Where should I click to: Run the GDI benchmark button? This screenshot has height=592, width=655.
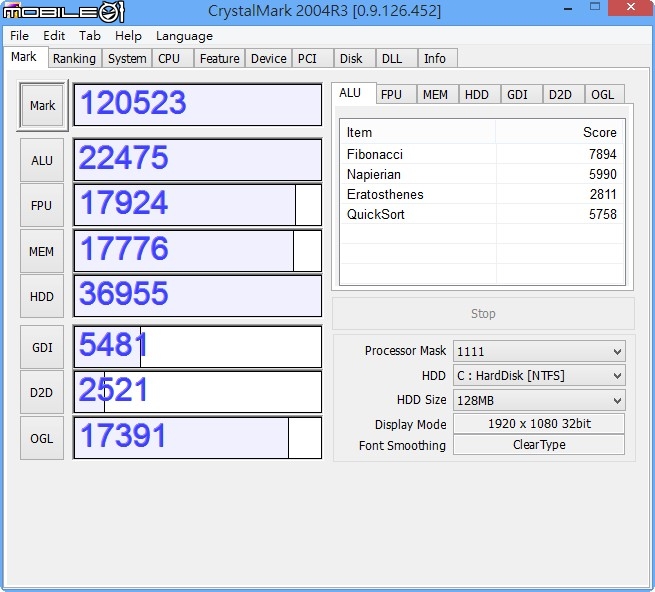(x=42, y=348)
